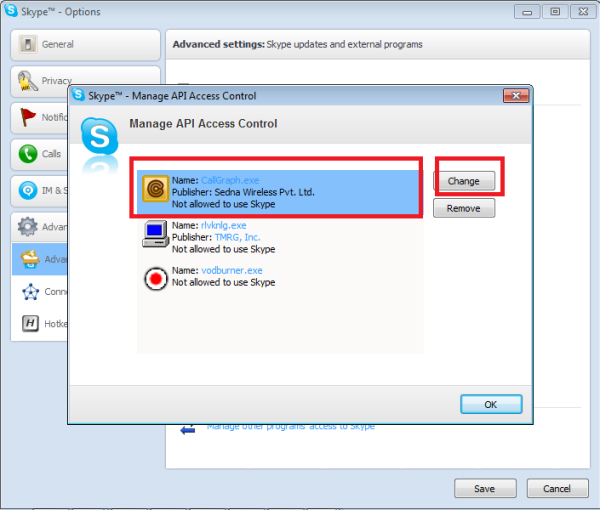This screenshot has width=600, height=510.
Task: Click Cancel in the Options window
Action: click(x=557, y=489)
